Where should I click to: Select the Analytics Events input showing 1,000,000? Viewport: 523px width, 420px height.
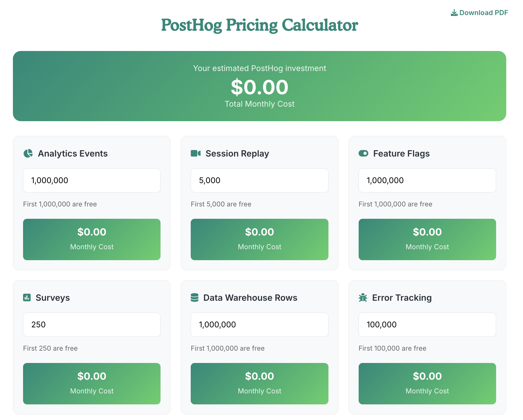(x=92, y=180)
